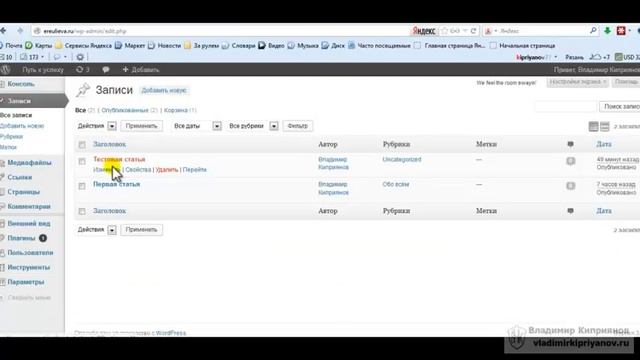Expand Настройки экрана panel

point(577,82)
